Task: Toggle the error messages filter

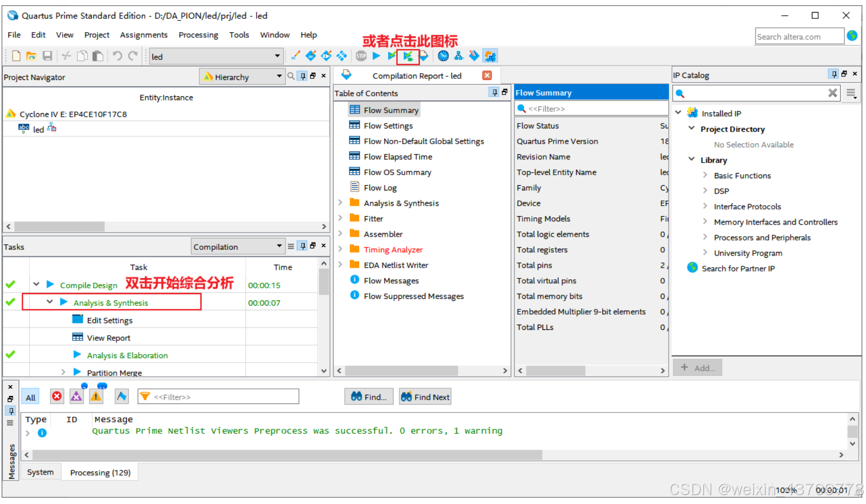Action: point(57,396)
